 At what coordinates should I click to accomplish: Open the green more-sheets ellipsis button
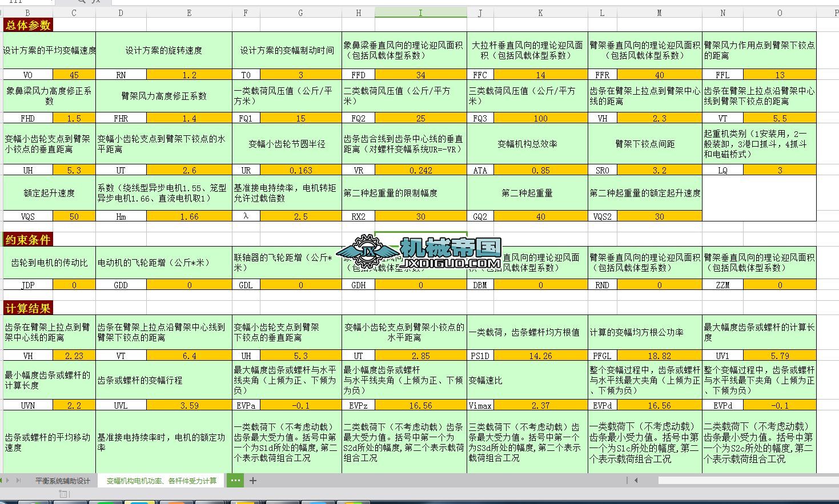[235, 481]
